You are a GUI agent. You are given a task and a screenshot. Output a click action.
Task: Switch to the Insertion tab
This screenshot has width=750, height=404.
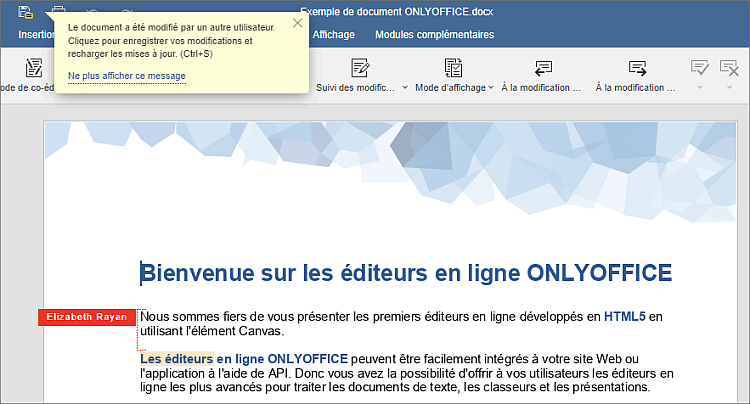click(35, 35)
